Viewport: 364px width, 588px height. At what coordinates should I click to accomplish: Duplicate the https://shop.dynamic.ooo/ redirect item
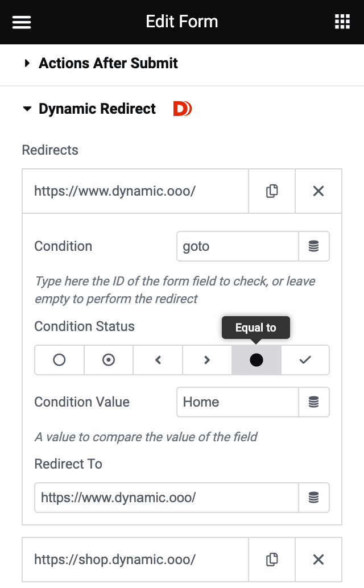271,560
